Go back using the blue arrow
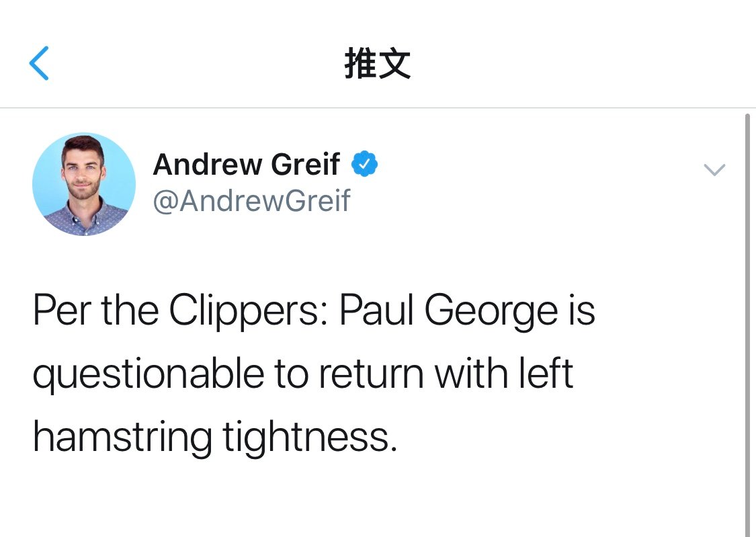The height and width of the screenshot is (537, 756). (39, 64)
